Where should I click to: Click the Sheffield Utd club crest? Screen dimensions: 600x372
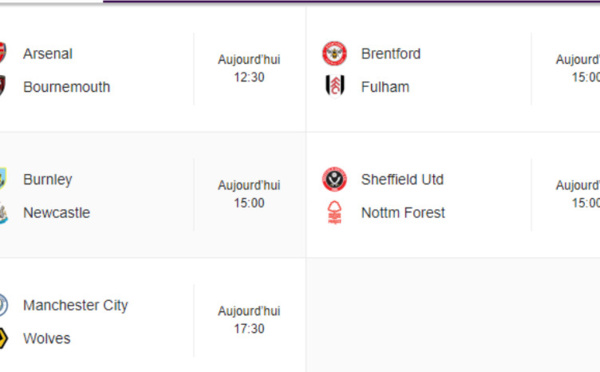tap(334, 179)
